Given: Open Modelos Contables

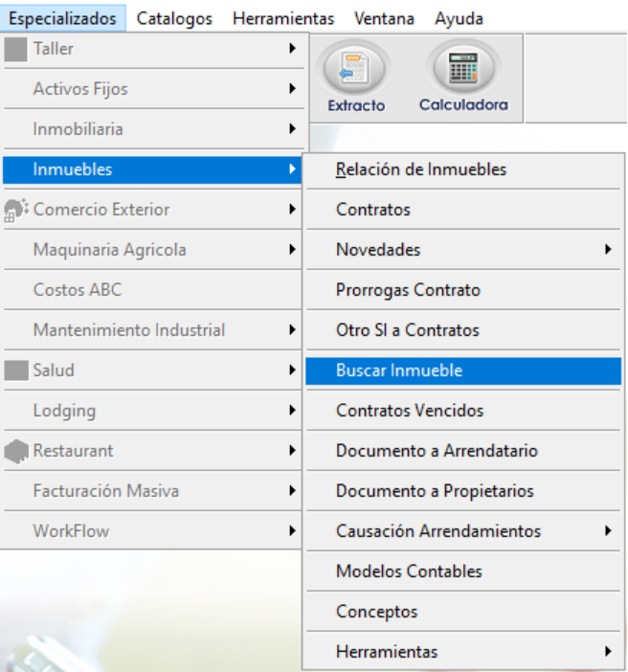Looking at the screenshot, I should click(x=463, y=571).
